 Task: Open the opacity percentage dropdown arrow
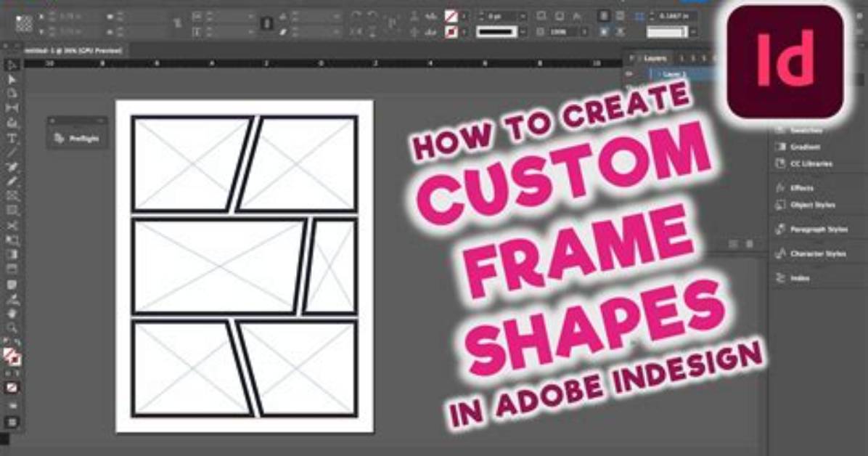(584, 32)
